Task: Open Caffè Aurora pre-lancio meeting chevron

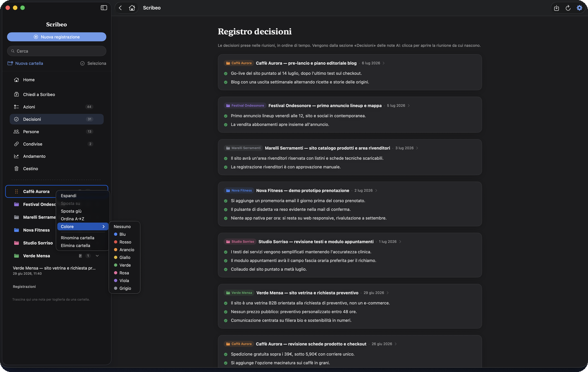Action: pos(383,63)
